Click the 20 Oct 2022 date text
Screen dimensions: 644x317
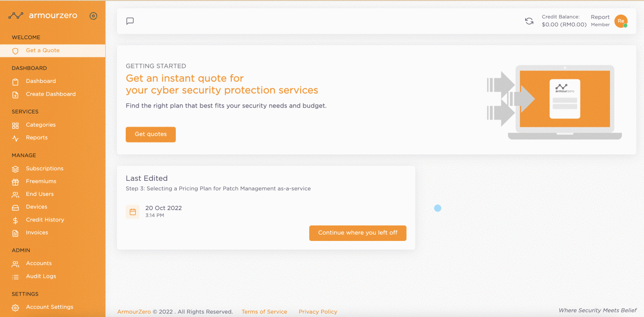(x=164, y=208)
